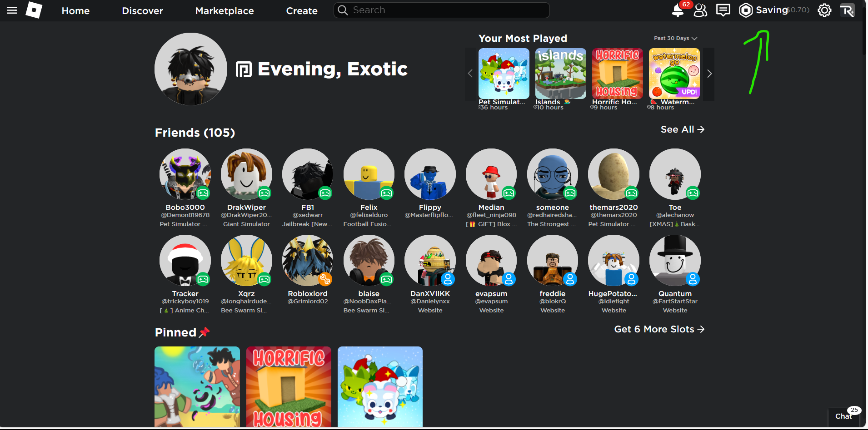Click Quantum's online status badge
Image resolution: width=868 pixels, height=430 pixels.
coord(693,279)
